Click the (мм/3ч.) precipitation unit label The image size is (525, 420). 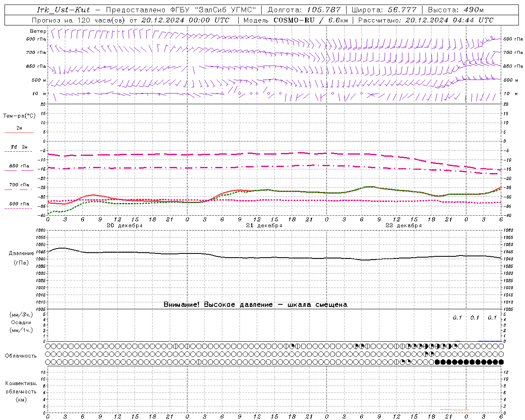pos(21,315)
